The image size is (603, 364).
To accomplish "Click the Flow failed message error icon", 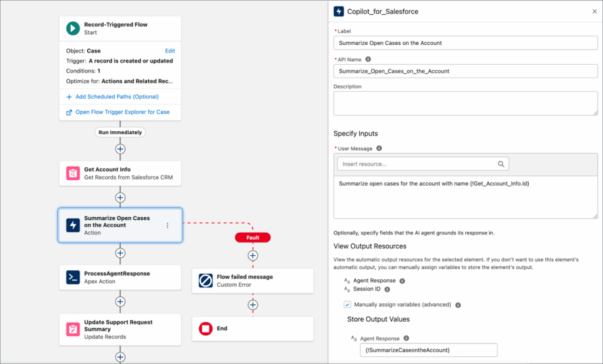I will point(206,280).
